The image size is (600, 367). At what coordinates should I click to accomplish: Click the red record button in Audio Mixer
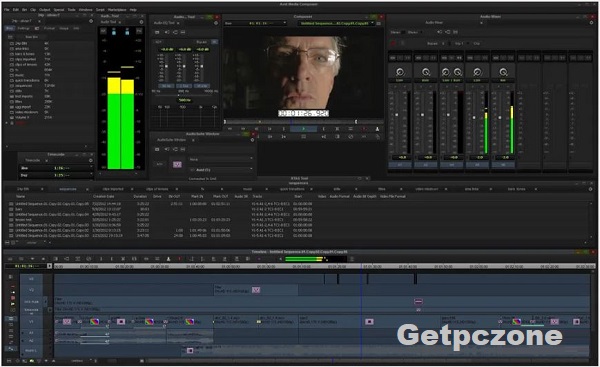[x=393, y=44]
